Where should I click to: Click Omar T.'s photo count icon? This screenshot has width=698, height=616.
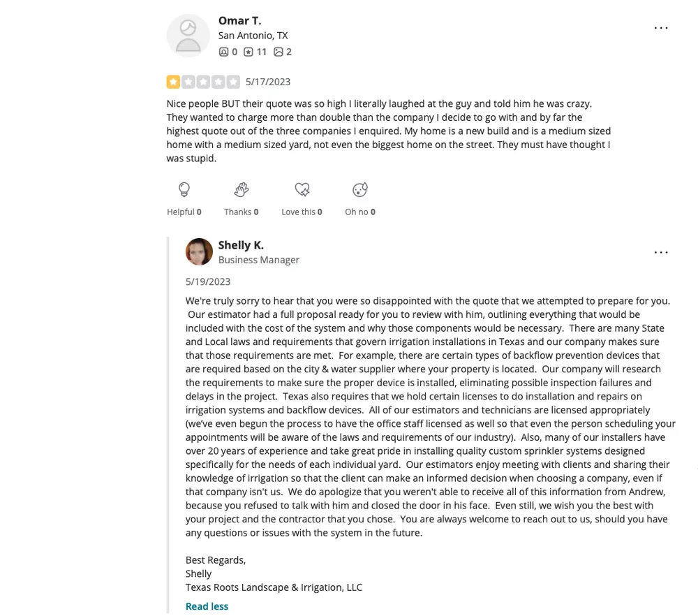279,52
